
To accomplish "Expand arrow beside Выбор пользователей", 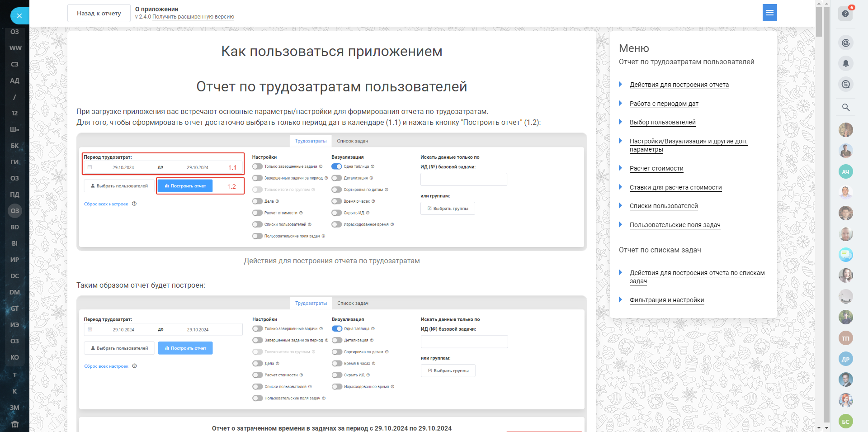I will (x=621, y=122).
